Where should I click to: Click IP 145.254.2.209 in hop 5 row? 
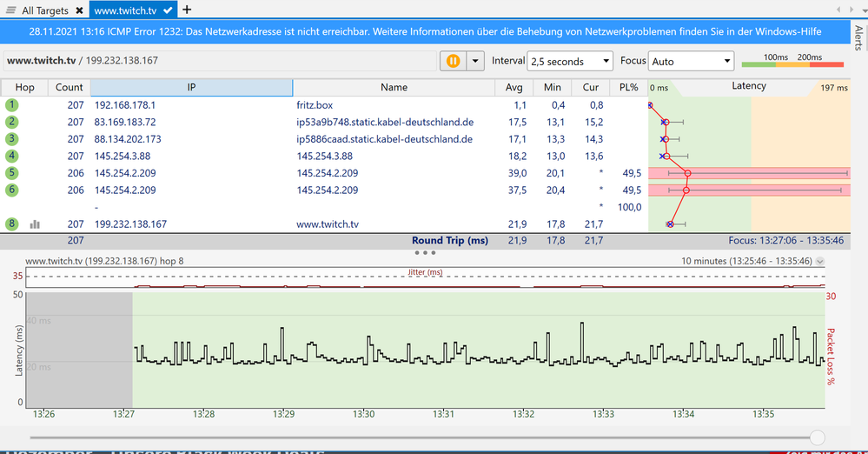(125, 173)
